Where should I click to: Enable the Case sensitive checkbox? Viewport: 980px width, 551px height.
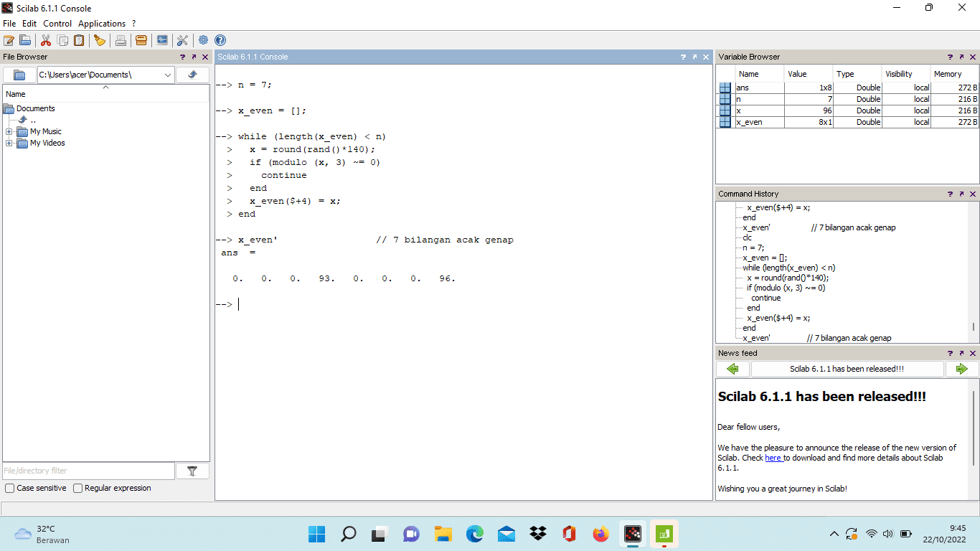point(10,488)
